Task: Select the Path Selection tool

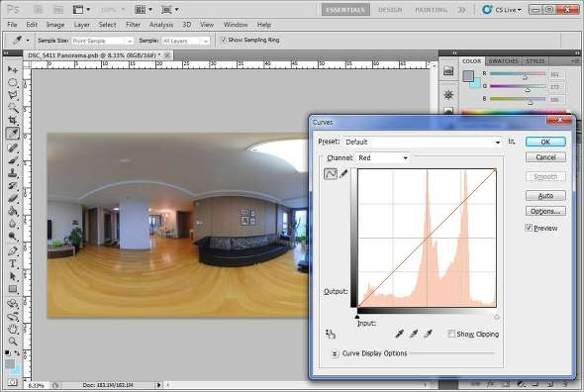Action: click(12, 276)
